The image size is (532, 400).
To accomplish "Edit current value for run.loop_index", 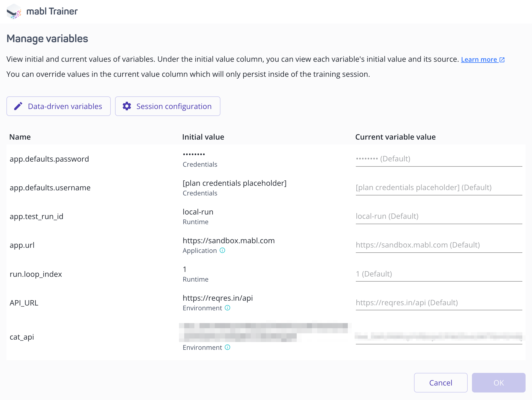I will tap(439, 274).
